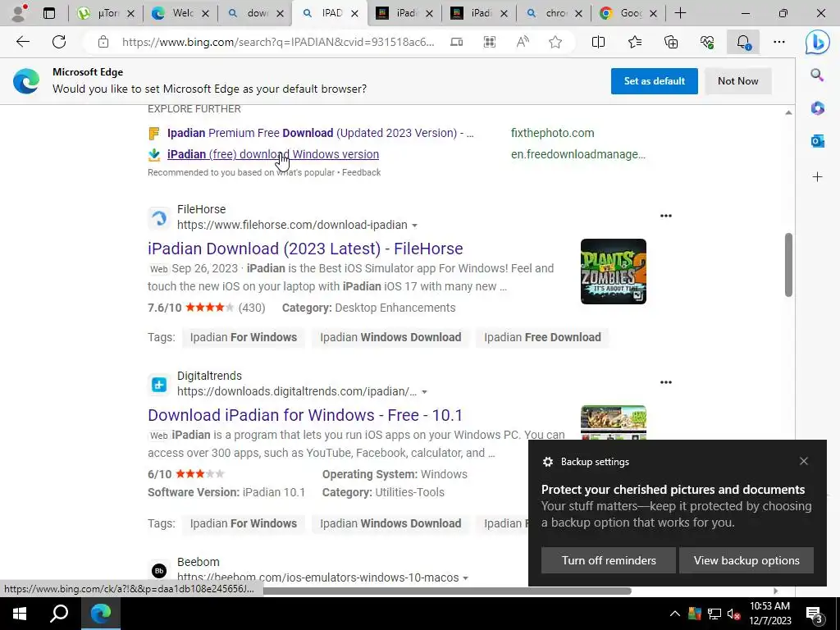
Task: Open the Favorites list
Action: coord(635,42)
